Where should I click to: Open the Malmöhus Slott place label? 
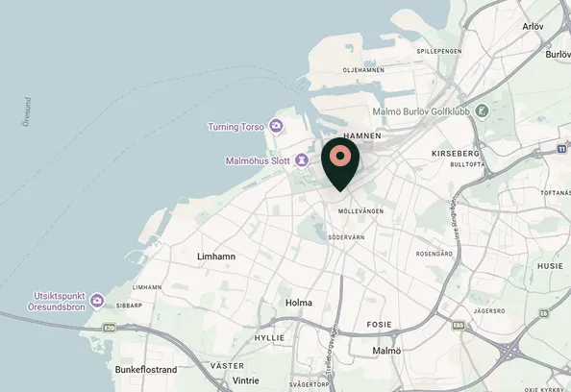tap(258, 160)
